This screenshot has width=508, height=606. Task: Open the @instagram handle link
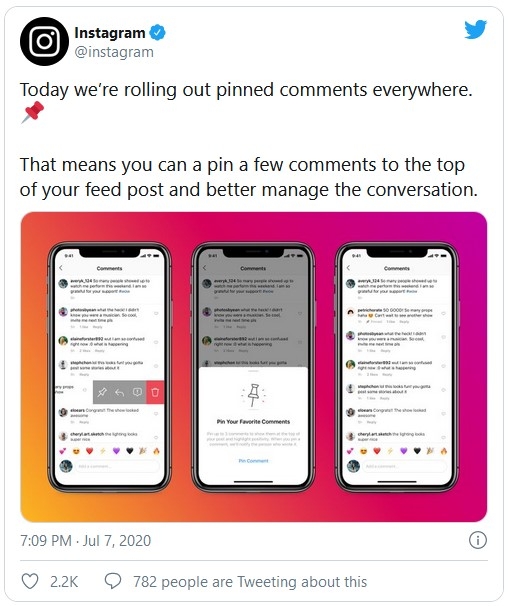click(x=114, y=52)
